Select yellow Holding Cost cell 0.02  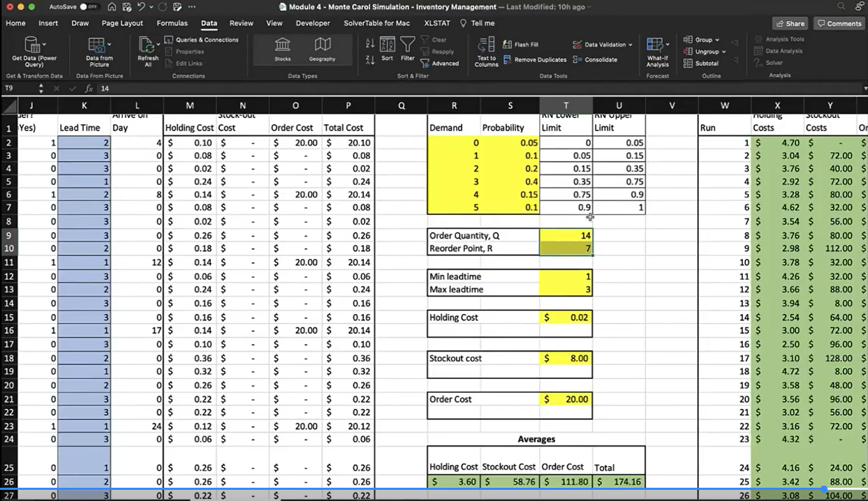point(566,317)
